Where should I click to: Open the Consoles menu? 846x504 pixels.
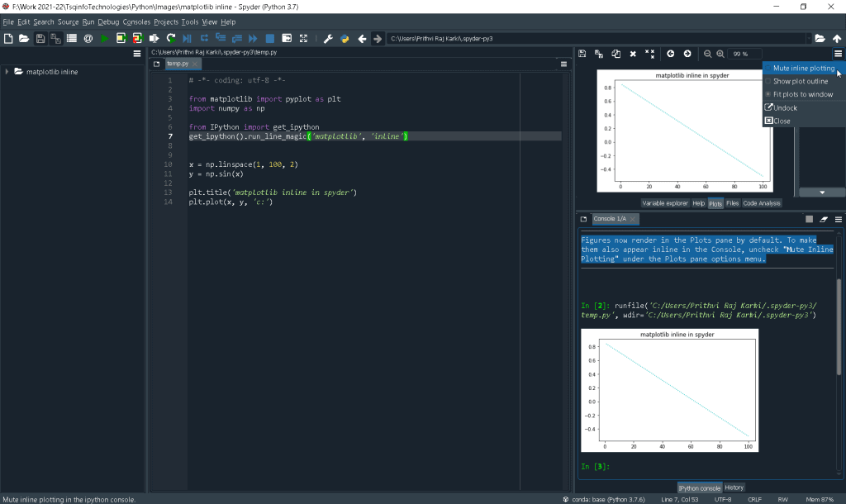point(135,21)
